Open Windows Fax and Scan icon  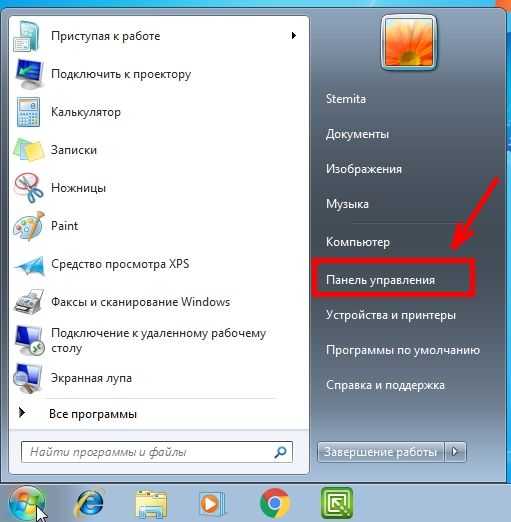[29, 302]
